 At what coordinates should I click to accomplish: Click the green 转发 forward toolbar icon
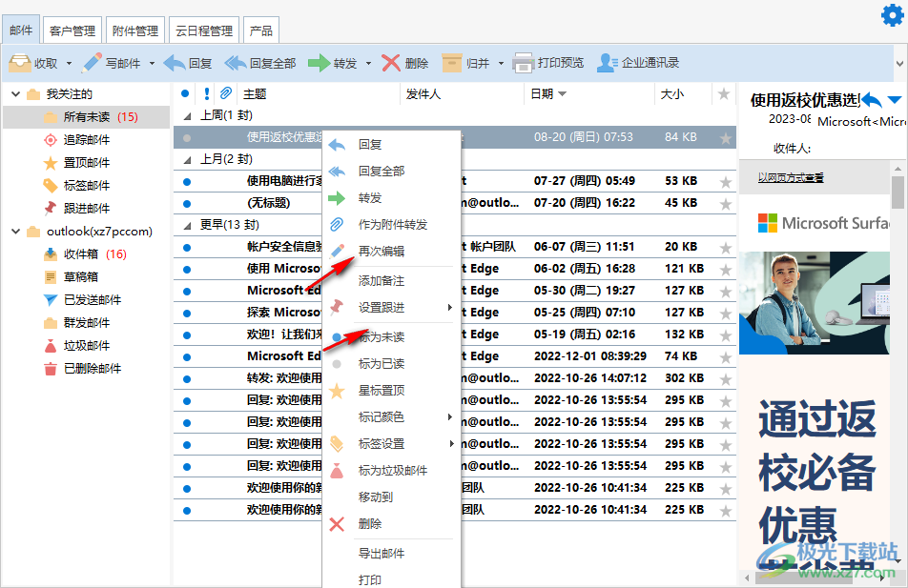click(x=319, y=63)
